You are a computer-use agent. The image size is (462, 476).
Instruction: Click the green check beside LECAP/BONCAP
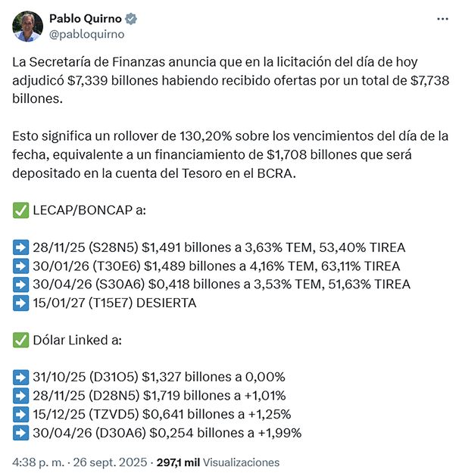tap(20, 209)
